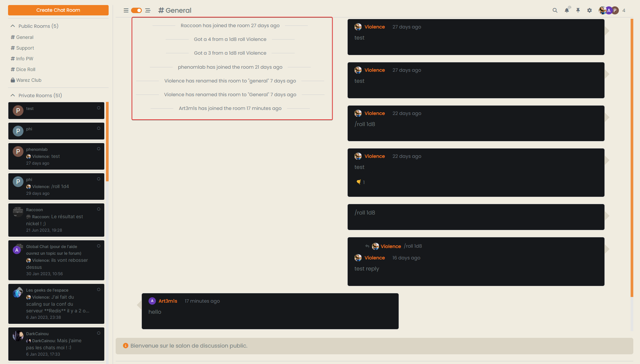This screenshot has width=640, height=364.
Task: Open Art3mIs username link on hello message
Action: (x=168, y=301)
